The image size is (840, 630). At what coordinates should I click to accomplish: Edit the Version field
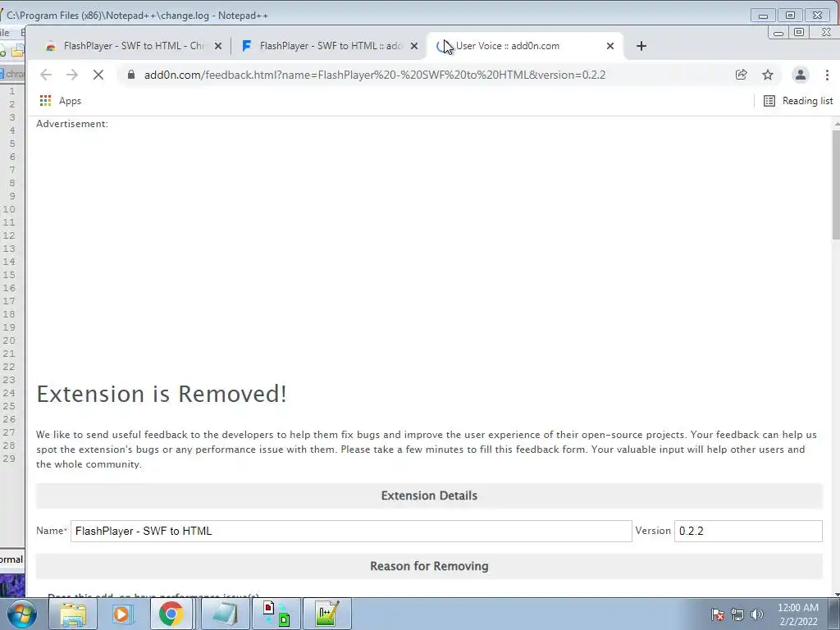tap(748, 531)
